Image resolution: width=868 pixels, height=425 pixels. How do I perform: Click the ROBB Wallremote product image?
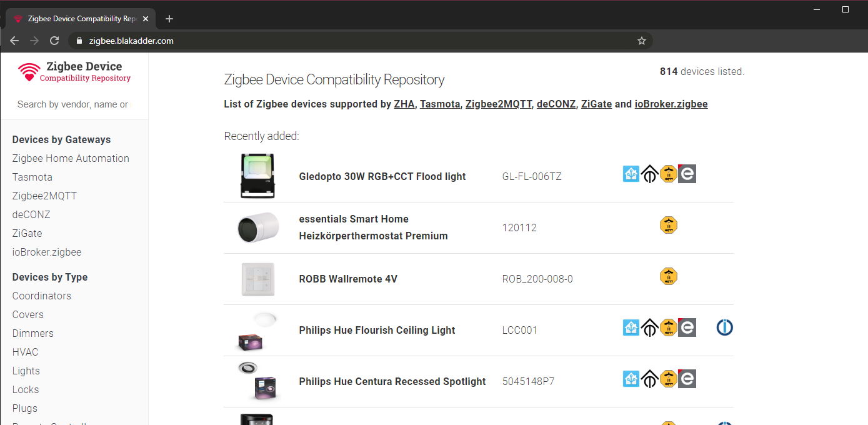click(x=257, y=279)
